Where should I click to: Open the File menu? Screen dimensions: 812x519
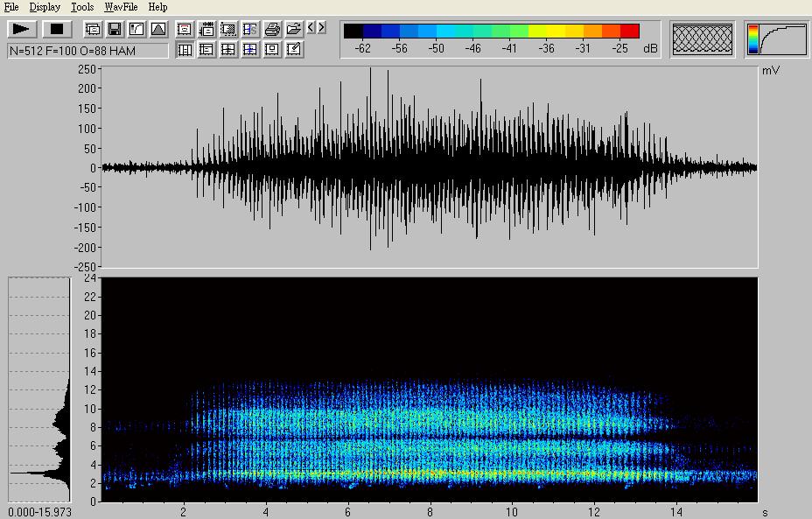point(11,7)
